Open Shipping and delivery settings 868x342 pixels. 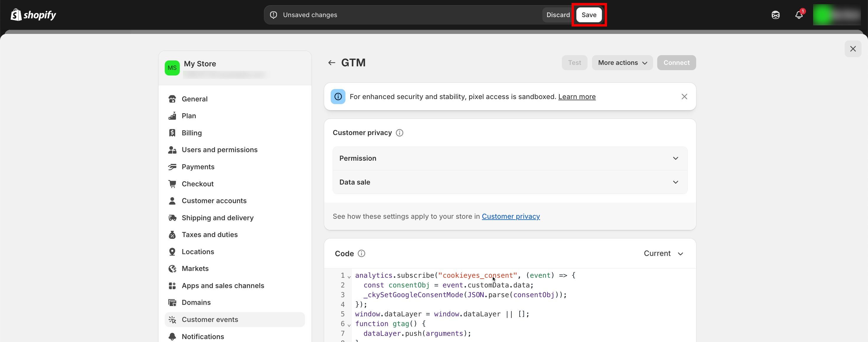pyautogui.click(x=234, y=218)
